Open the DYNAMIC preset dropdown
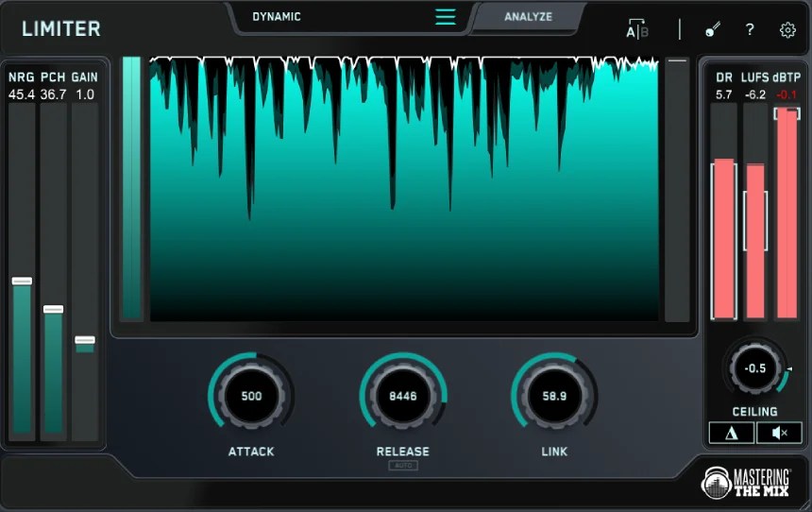812x512 pixels. pyautogui.click(x=277, y=17)
